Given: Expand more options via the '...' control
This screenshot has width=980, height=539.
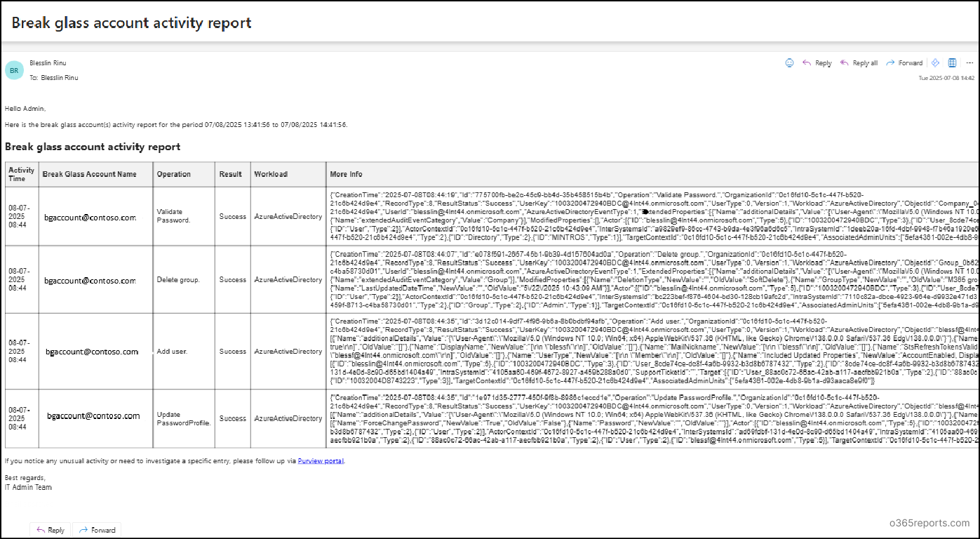Looking at the screenshot, I should point(969,62).
